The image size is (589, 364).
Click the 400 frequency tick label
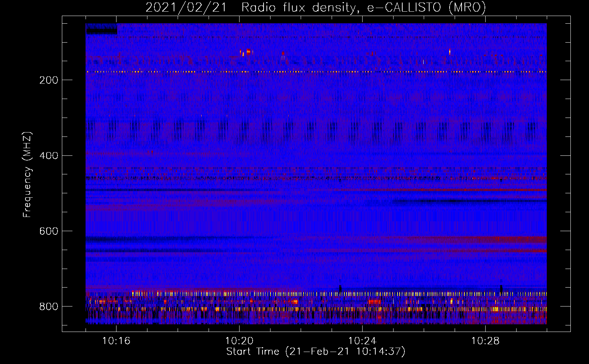[x=49, y=156]
